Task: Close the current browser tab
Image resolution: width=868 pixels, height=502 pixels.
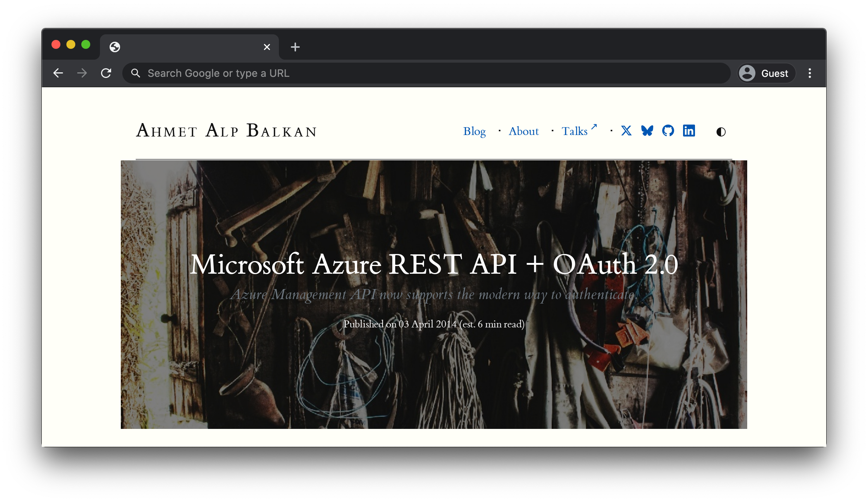Action: pyautogui.click(x=267, y=47)
